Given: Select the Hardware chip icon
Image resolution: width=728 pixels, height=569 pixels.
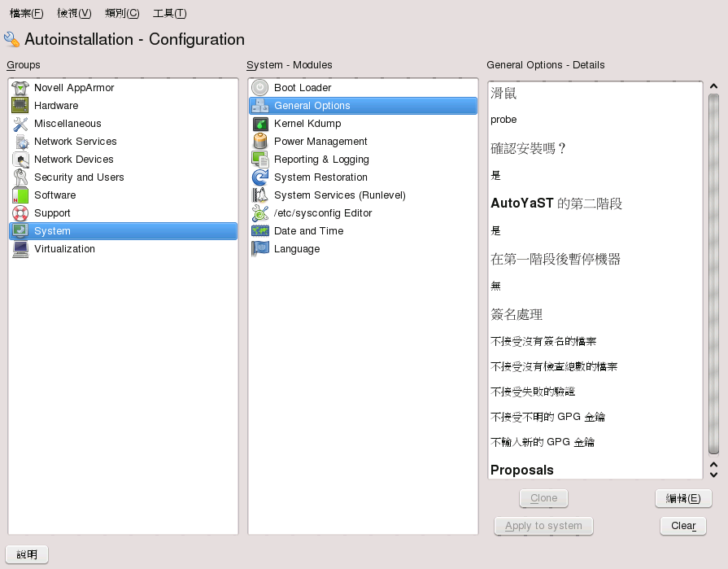Looking at the screenshot, I should [x=20, y=106].
